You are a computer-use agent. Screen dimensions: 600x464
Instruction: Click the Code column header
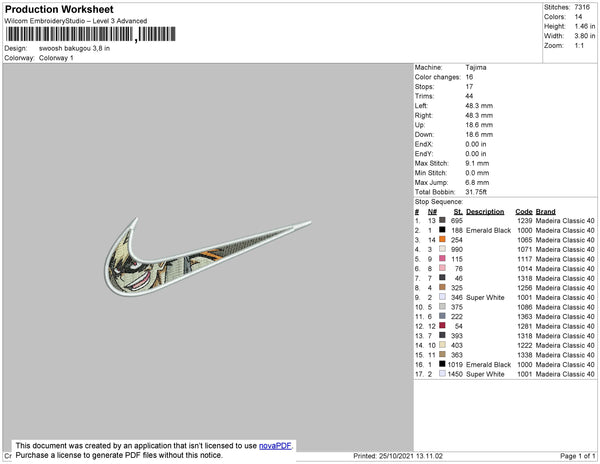[524, 212]
